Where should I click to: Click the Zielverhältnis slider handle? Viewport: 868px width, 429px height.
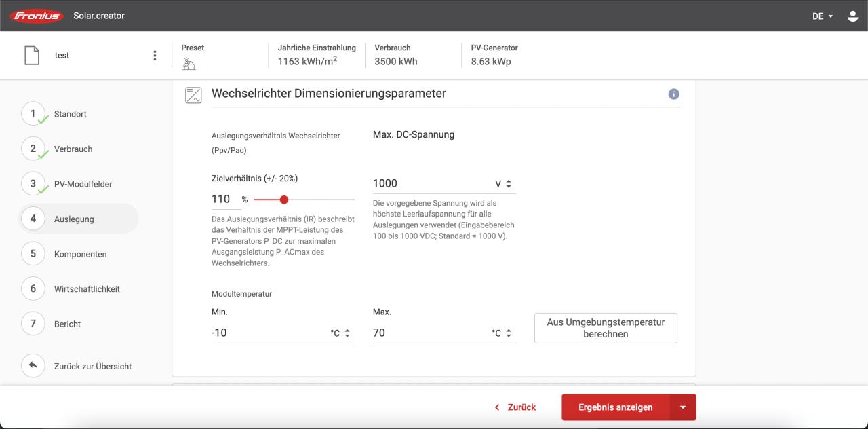[284, 200]
